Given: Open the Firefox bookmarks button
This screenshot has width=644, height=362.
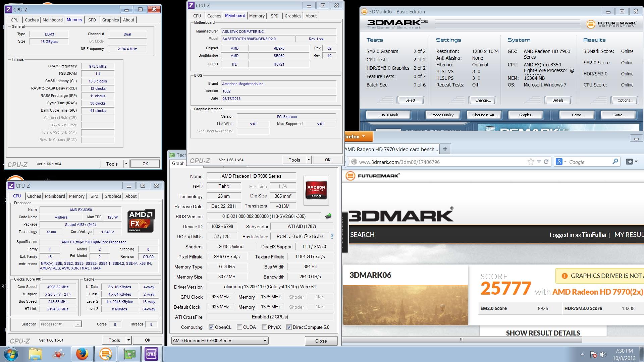Looking at the screenshot, I should coord(631,162).
